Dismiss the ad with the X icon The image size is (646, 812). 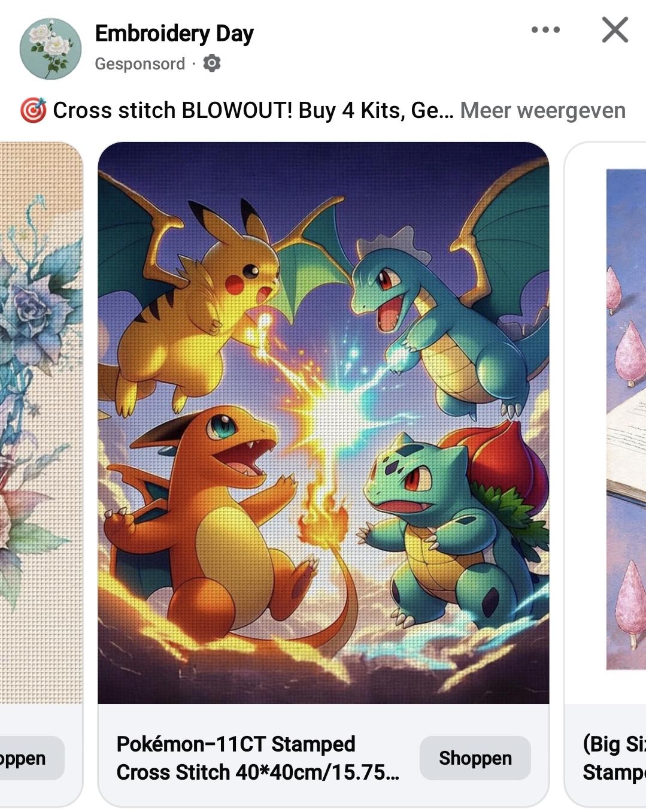click(x=615, y=29)
